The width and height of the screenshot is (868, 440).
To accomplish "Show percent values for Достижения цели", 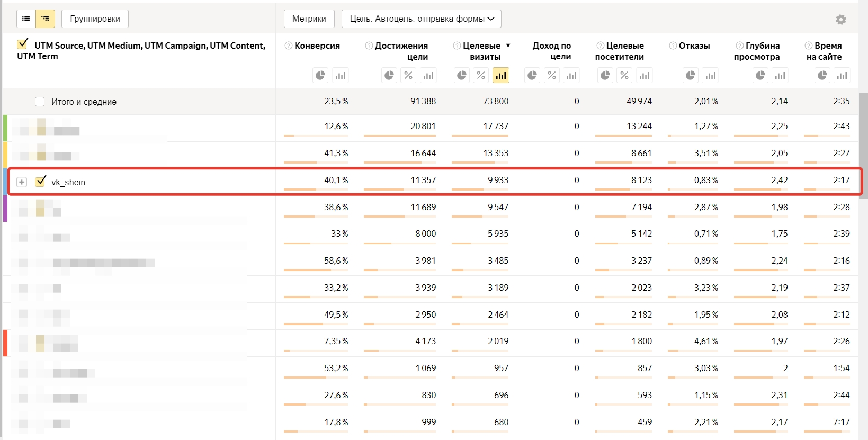I will 408,76.
